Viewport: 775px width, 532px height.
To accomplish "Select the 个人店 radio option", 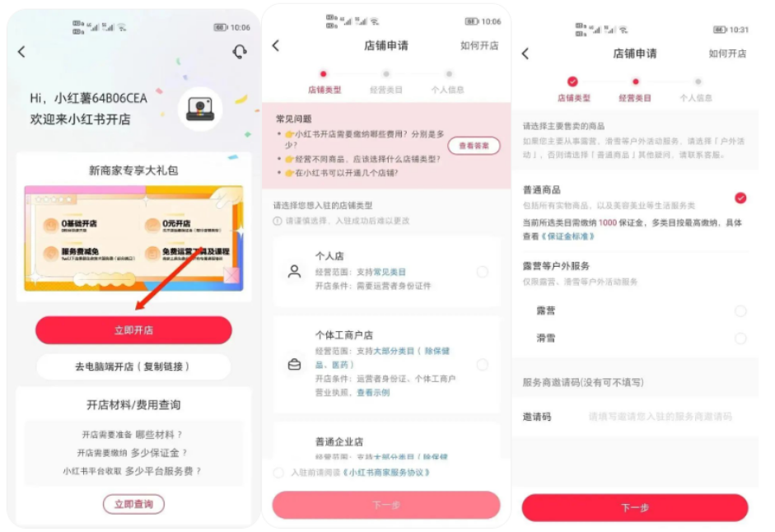I will [483, 272].
